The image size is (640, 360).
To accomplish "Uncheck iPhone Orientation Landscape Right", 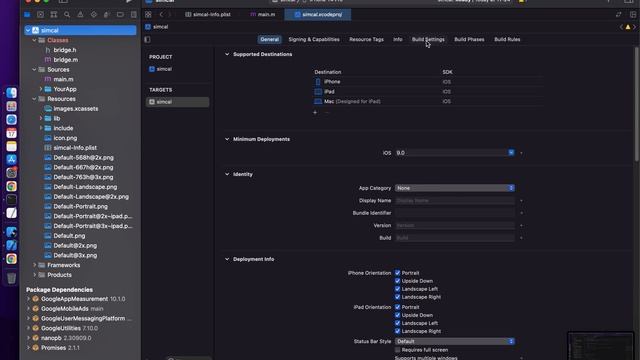I will pos(398,297).
